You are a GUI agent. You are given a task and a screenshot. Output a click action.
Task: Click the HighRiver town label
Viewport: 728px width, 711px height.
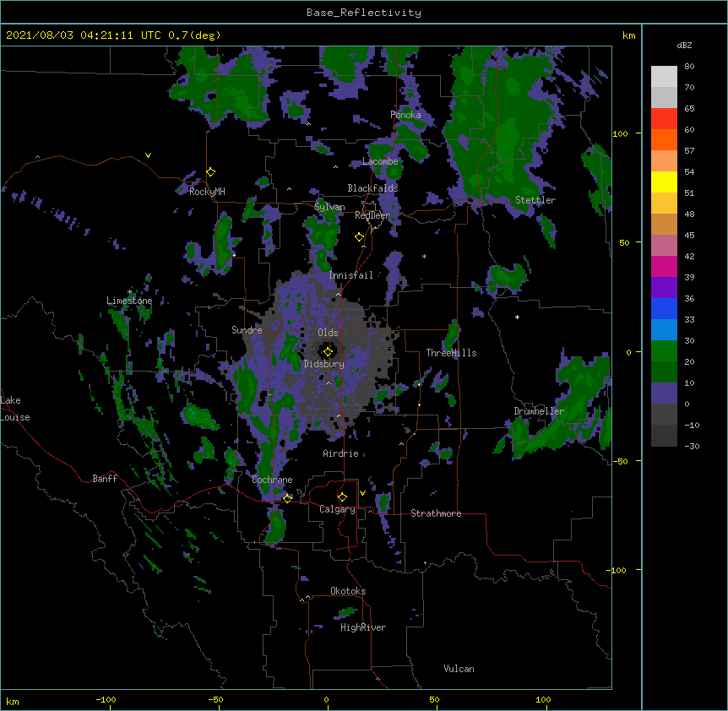[x=363, y=627]
